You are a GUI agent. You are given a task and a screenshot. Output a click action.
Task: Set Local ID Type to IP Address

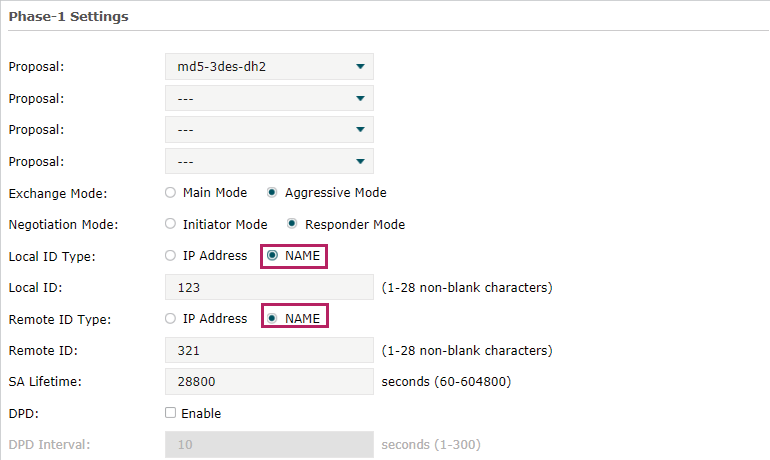171,256
